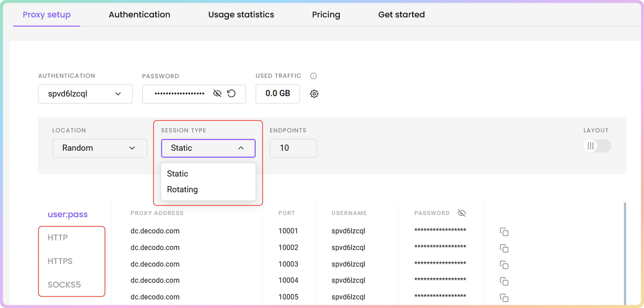This screenshot has width=644, height=308.
Task: Click the Endpoints number field
Action: point(293,148)
